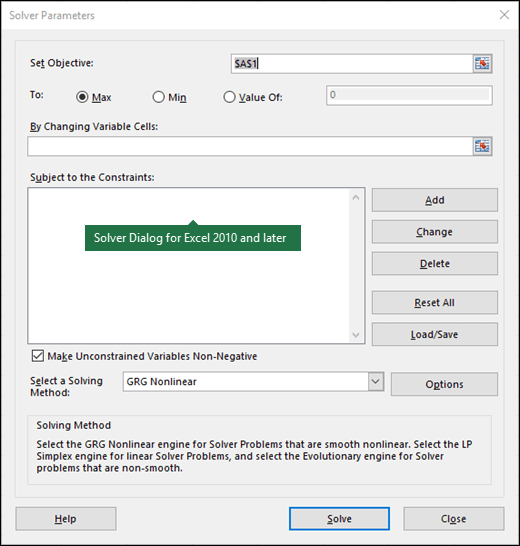This screenshot has width=520, height=546.
Task: Click the Change constraint button
Action: pos(435,232)
